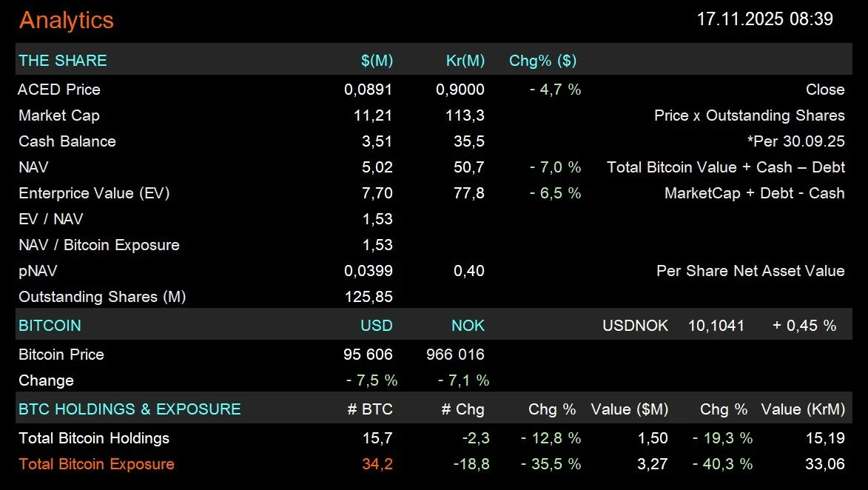Select BTC HOLDINGS & EXPOSURE header
Screen dimensions: 868x490
(130, 409)
